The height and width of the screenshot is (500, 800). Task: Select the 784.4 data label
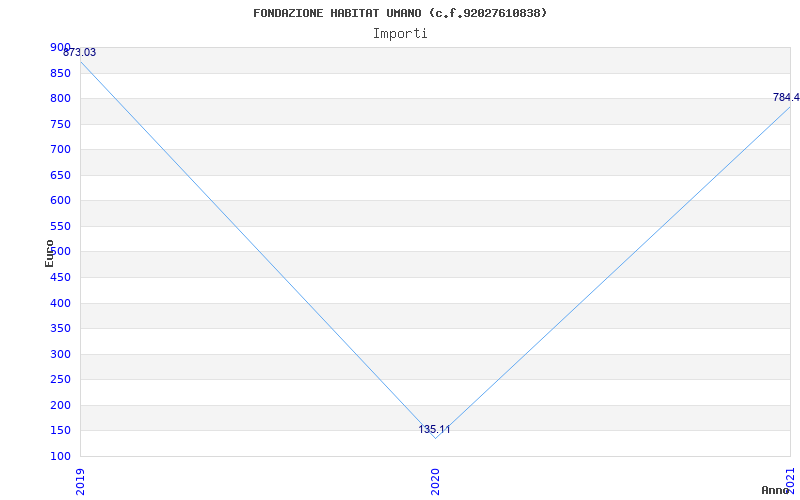(x=786, y=97)
